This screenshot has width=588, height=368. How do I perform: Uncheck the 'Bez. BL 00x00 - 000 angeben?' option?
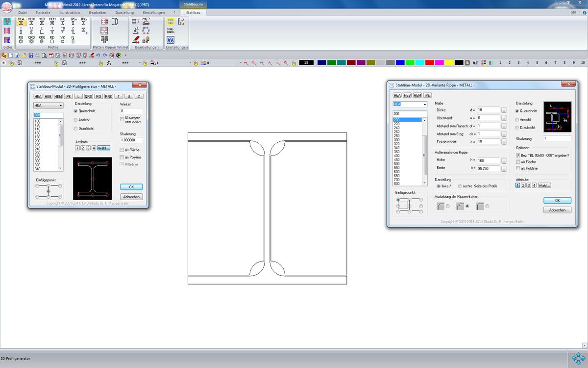(518, 155)
